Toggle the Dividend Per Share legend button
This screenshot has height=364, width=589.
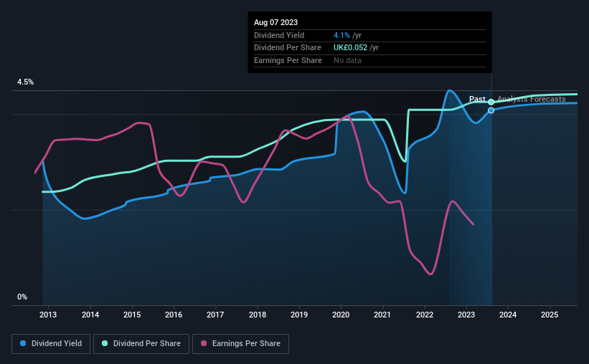point(141,344)
